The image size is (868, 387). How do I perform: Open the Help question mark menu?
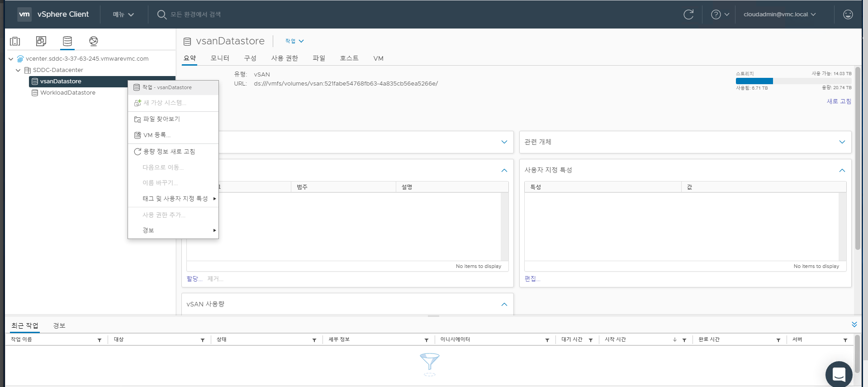tap(720, 14)
